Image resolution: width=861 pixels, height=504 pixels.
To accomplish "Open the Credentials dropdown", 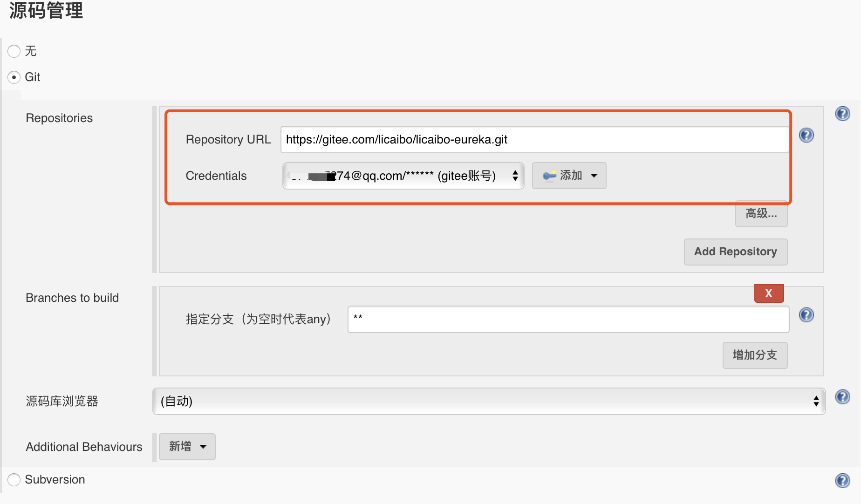I will [x=403, y=176].
